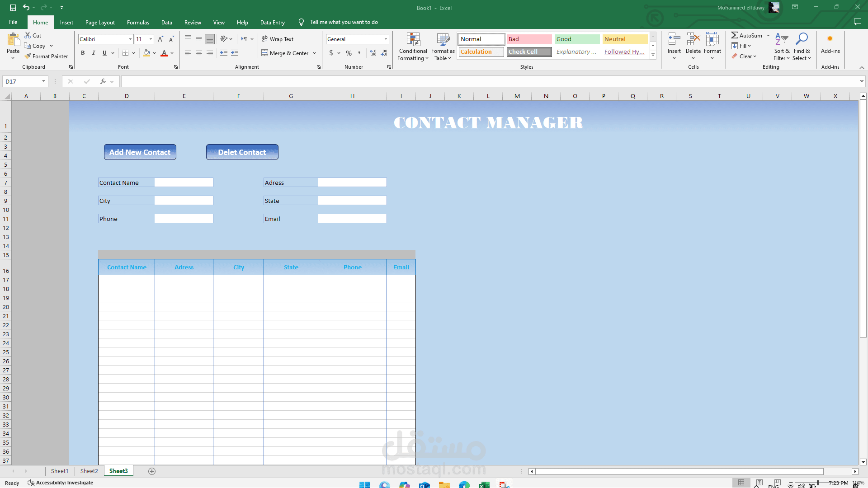This screenshot has height=488, width=868.
Task: Toggle Align Right in Alignment group
Action: [210, 53]
